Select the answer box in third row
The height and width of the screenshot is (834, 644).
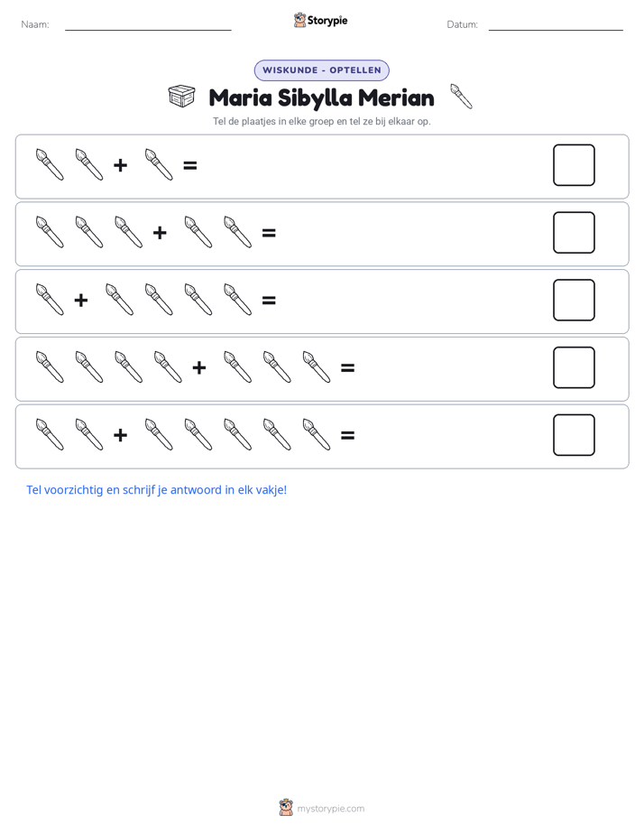[574, 300]
